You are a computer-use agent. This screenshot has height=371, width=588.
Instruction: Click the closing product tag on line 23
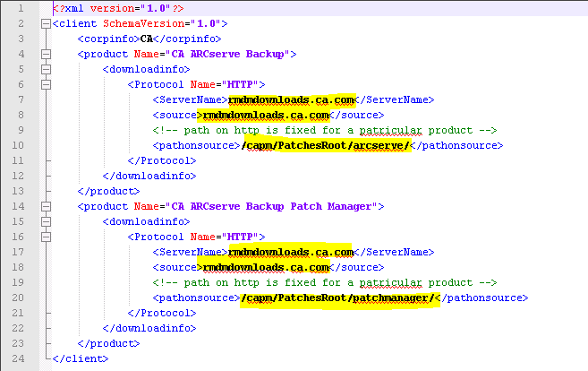coord(109,343)
